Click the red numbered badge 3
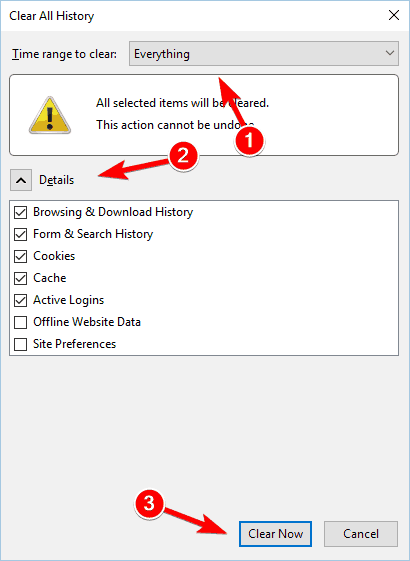This screenshot has height=561, width=410. point(149,504)
